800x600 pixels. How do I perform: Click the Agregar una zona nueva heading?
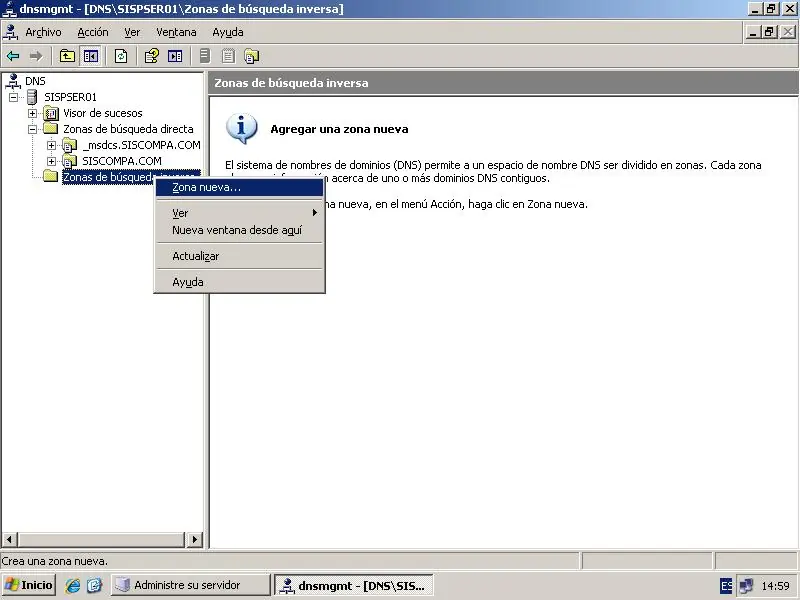coord(339,129)
